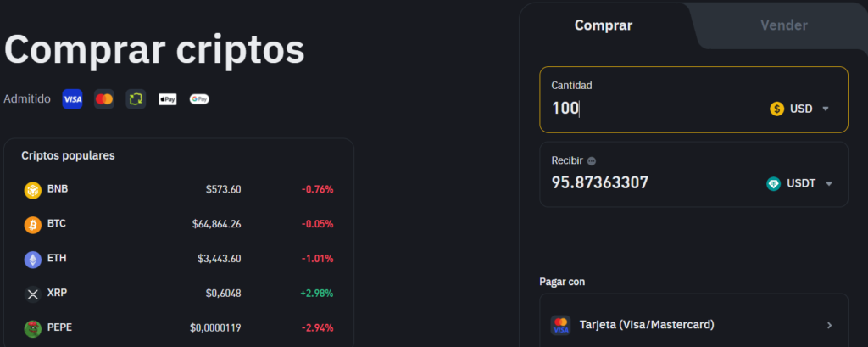Click the green P2P transfer icon

click(136, 99)
